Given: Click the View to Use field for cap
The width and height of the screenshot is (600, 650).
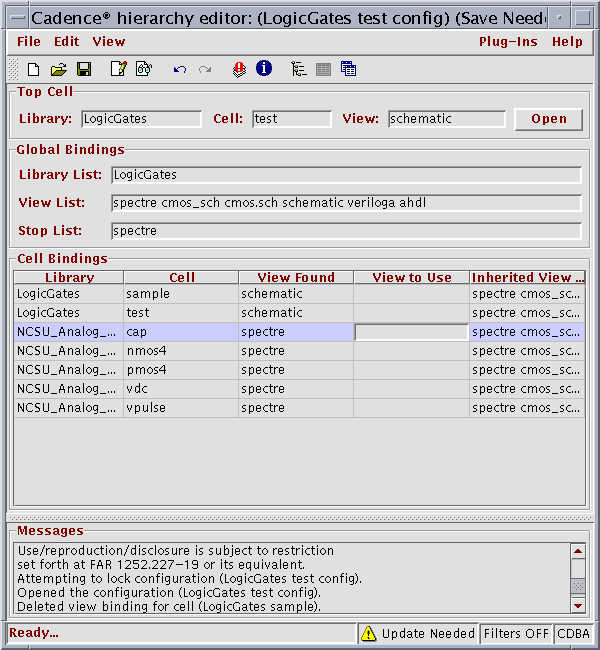Looking at the screenshot, I should coord(411,332).
